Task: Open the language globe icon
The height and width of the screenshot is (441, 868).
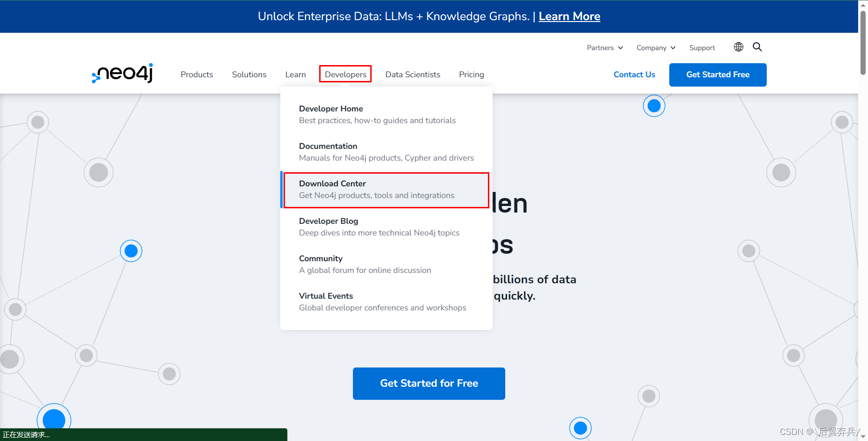Action: coord(739,47)
